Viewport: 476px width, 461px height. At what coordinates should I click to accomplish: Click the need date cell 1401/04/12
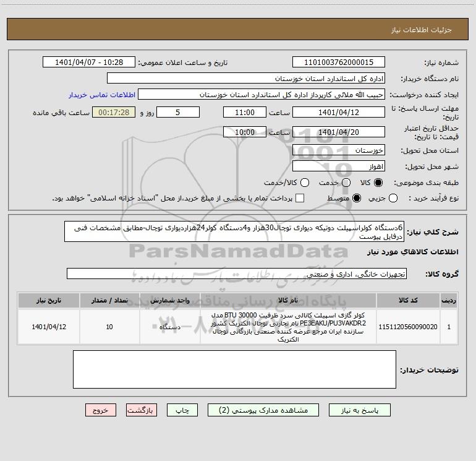(x=49, y=327)
